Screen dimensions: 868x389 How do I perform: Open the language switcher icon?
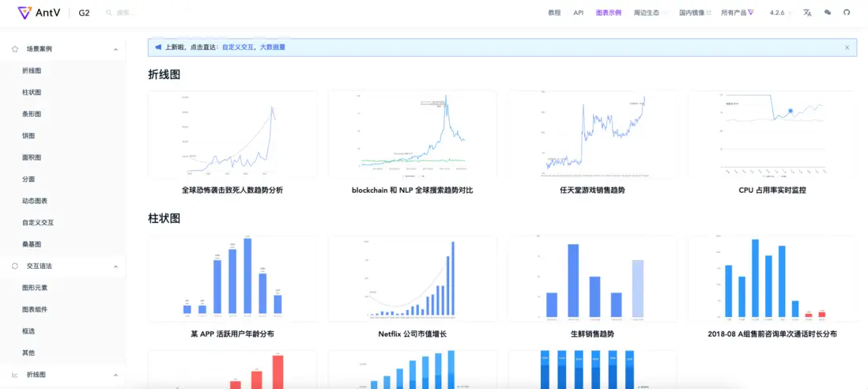tap(807, 12)
